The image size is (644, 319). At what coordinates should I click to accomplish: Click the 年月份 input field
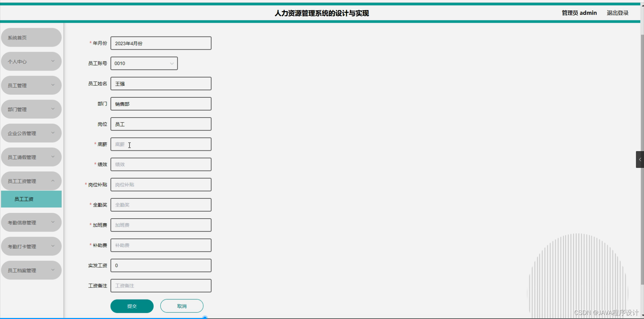click(161, 43)
